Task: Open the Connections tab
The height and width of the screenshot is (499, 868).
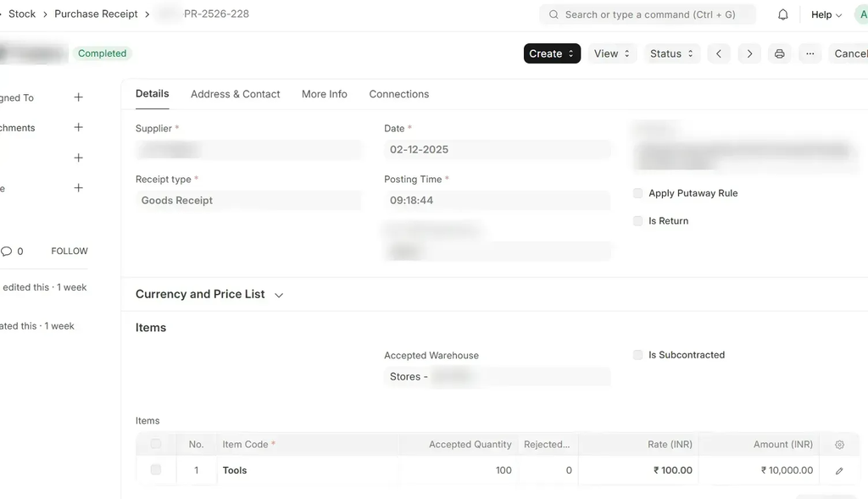Action: 398,94
